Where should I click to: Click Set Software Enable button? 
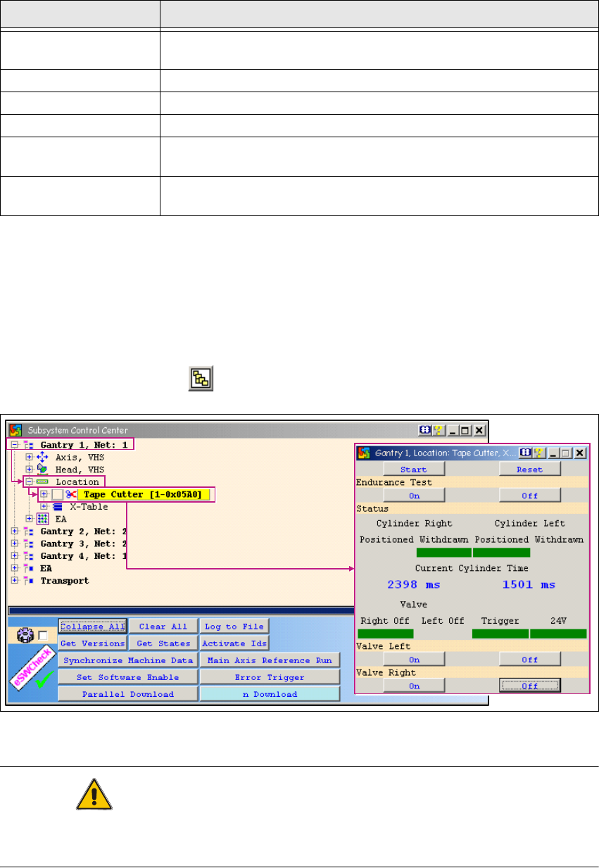tap(127, 677)
